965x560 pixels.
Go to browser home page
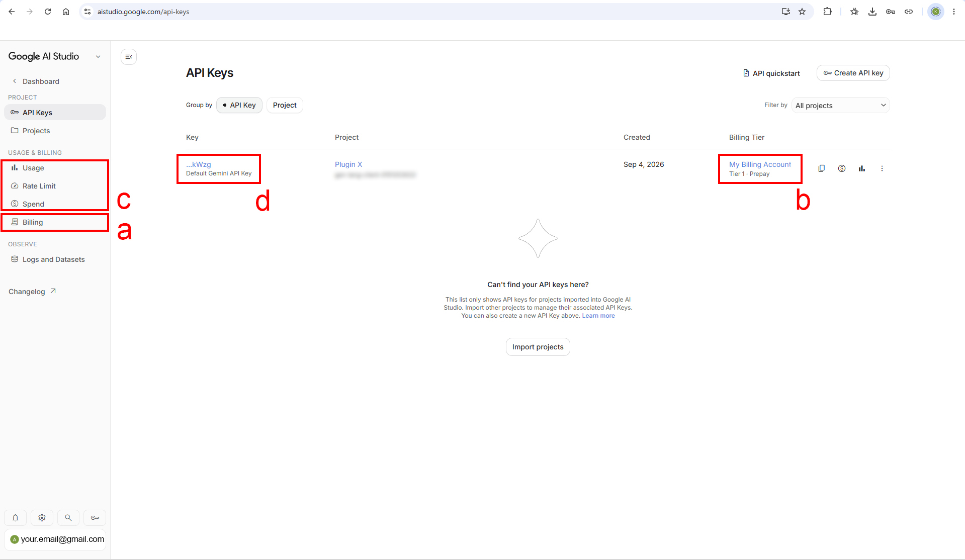click(x=66, y=12)
